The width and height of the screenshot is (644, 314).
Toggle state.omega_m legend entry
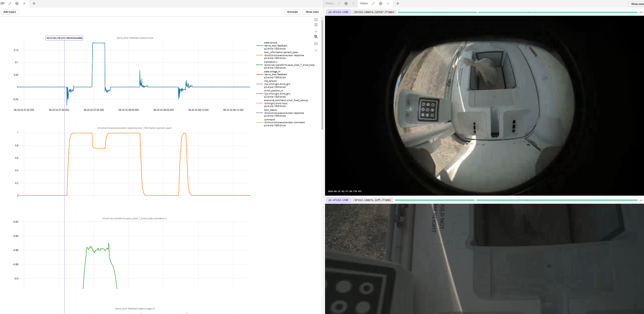click(275, 74)
